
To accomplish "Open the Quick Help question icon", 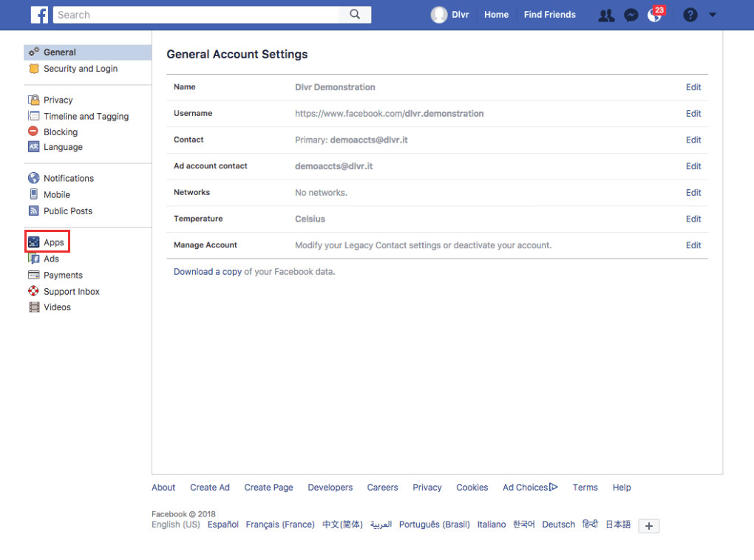I will tap(690, 15).
